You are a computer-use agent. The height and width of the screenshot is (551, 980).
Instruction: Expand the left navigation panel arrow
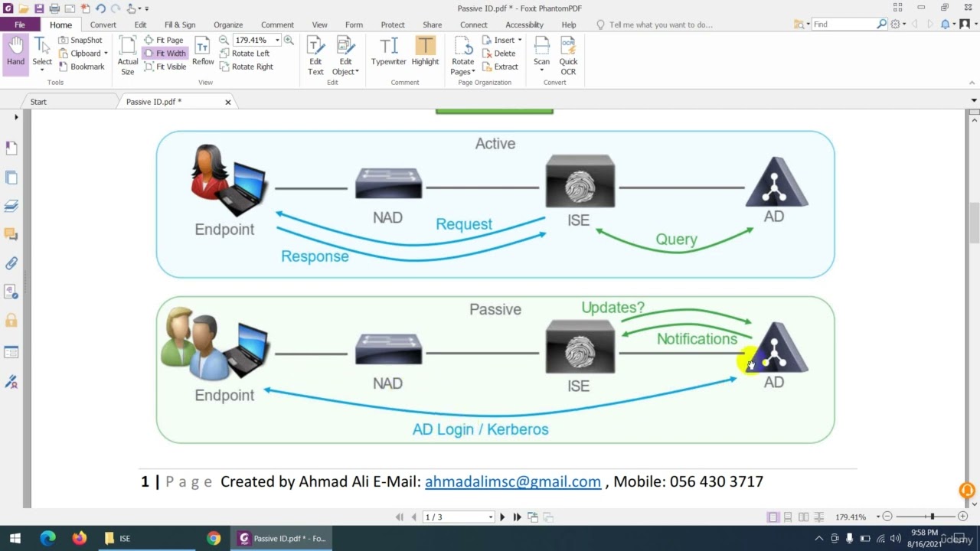pos(16,117)
